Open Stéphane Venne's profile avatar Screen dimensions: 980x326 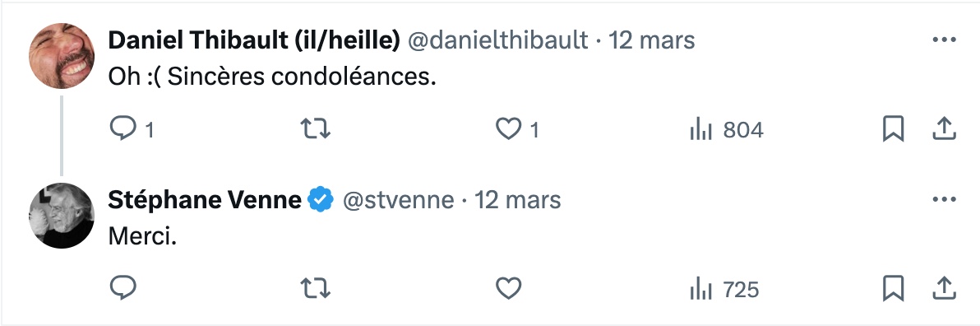[61, 216]
